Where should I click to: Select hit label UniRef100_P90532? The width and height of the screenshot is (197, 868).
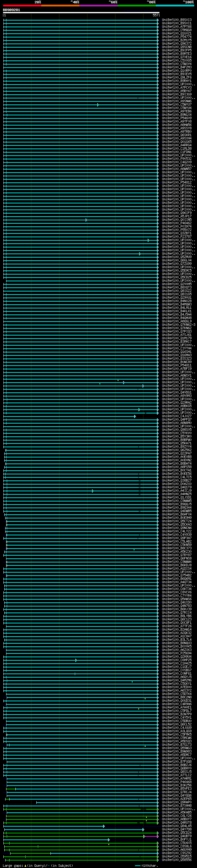click(x=176, y=159)
